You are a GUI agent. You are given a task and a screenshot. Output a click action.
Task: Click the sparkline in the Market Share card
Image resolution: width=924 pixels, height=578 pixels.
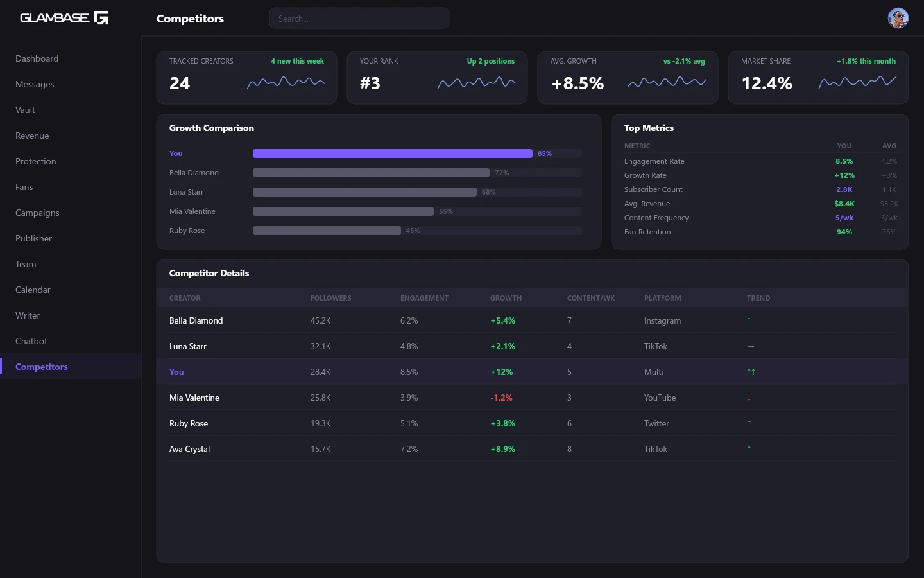point(857,82)
